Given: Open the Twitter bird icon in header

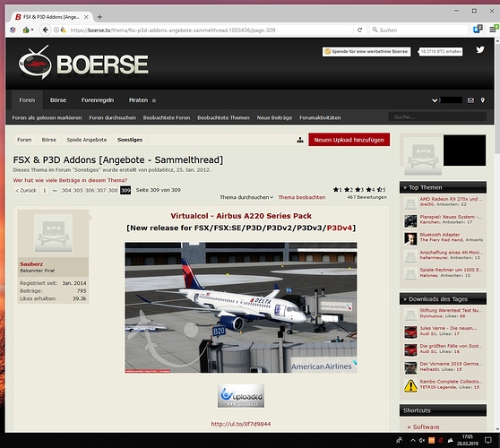Looking at the screenshot, I should click(x=480, y=50).
